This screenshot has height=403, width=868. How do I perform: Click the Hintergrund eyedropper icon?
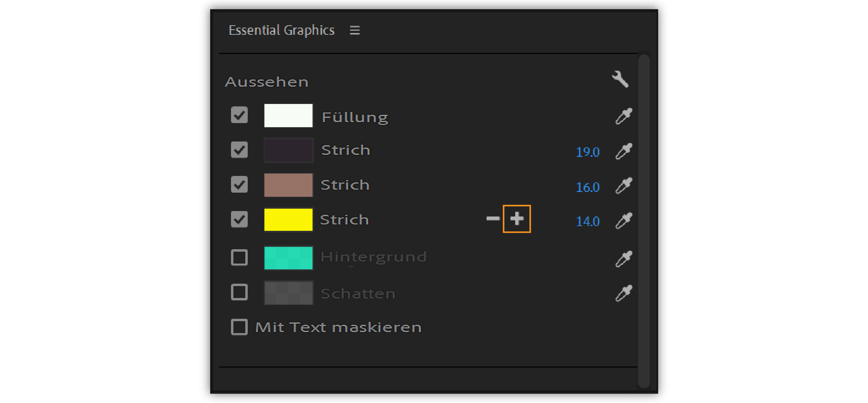(623, 259)
